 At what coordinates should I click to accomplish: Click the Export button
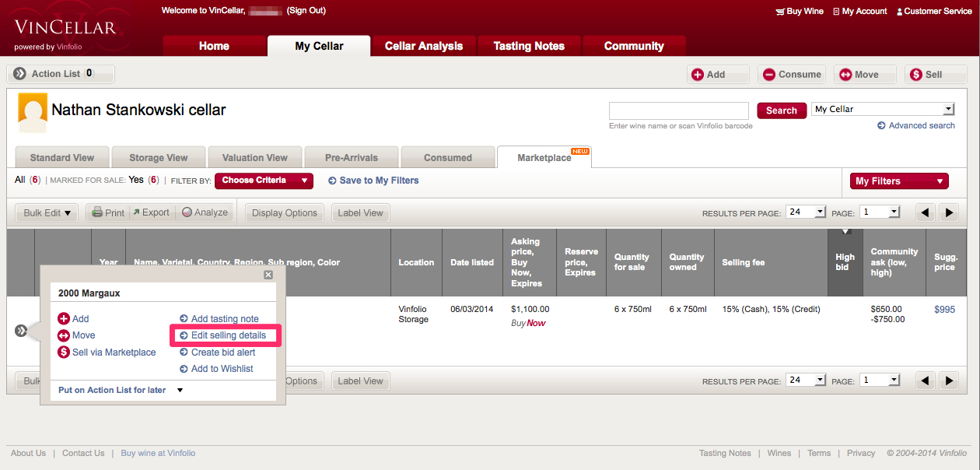(x=151, y=212)
